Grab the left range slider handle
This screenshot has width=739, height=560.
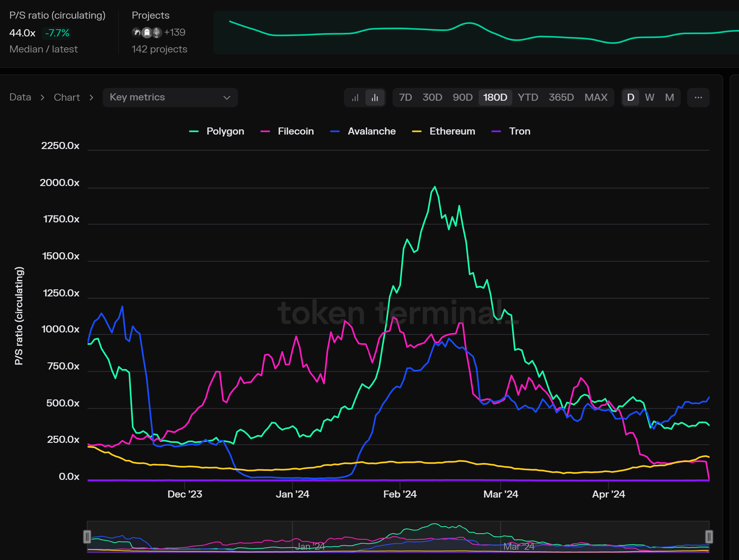tap(87, 537)
